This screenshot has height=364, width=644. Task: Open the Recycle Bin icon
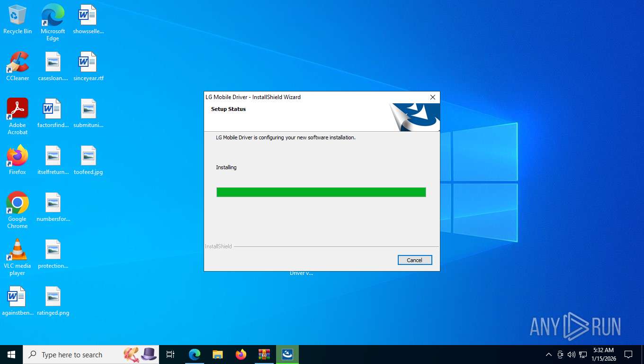point(18,20)
